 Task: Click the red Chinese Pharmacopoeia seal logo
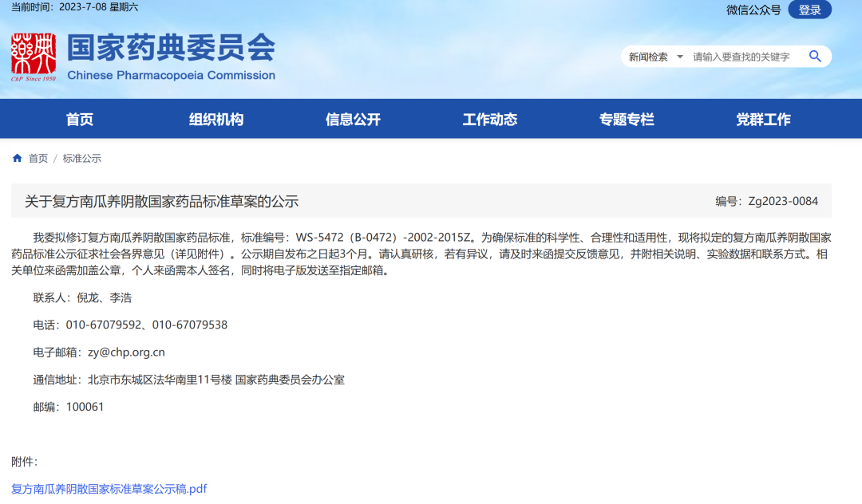pos(34,57)
